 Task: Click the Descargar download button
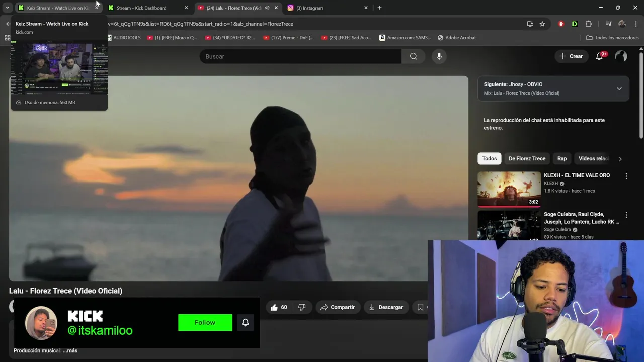click(386, 307)
